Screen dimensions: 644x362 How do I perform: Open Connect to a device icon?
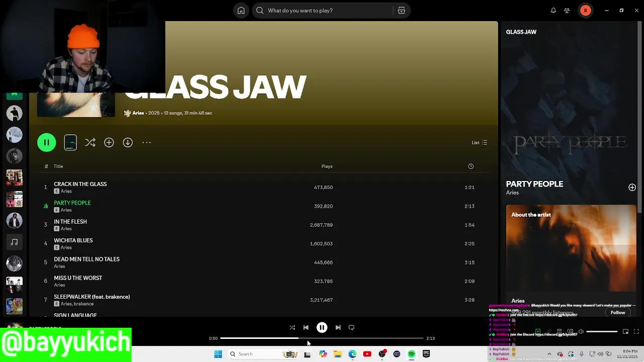pyautogui.click(x=570, y=331)
